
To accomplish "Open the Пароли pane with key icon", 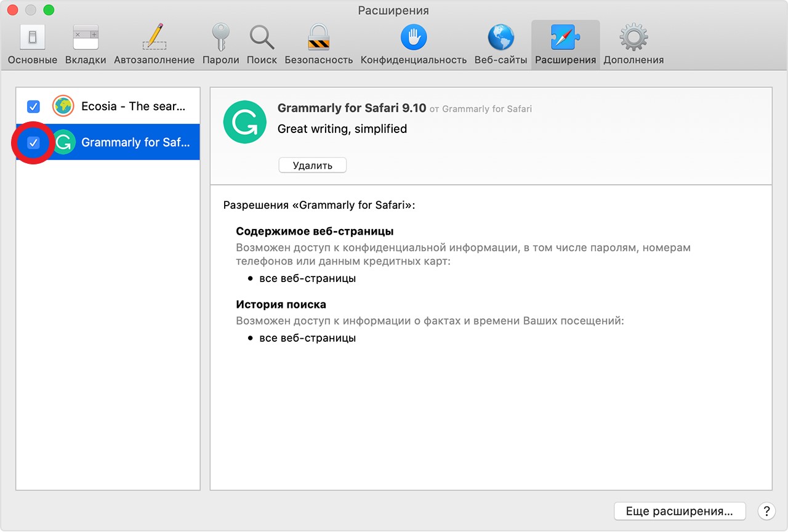I will (220, 44).
